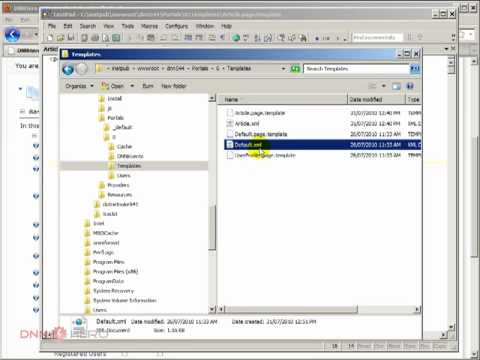Select the _default folder in the tree
The image size is (480, 360).
click(x=118, y=127)
